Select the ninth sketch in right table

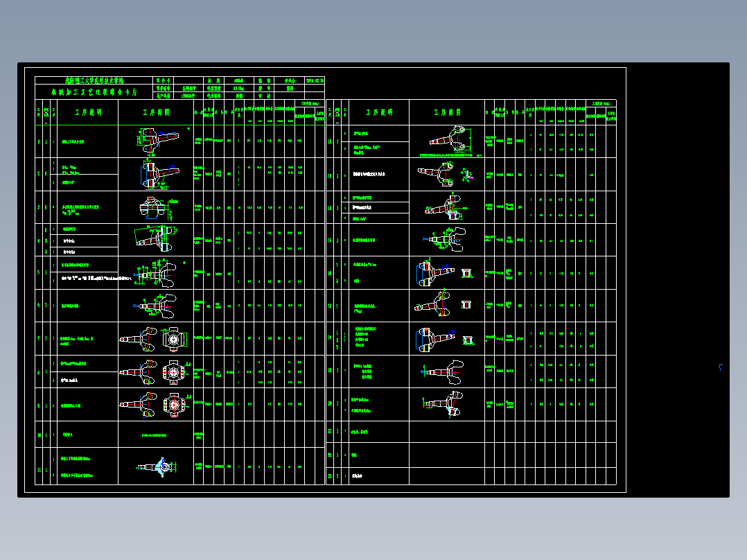pos(443,404)
